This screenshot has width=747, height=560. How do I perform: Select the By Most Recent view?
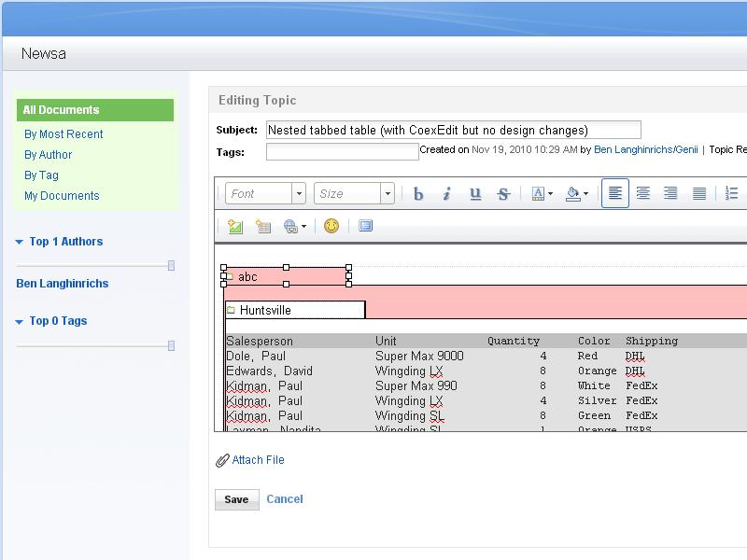[63, 134]
